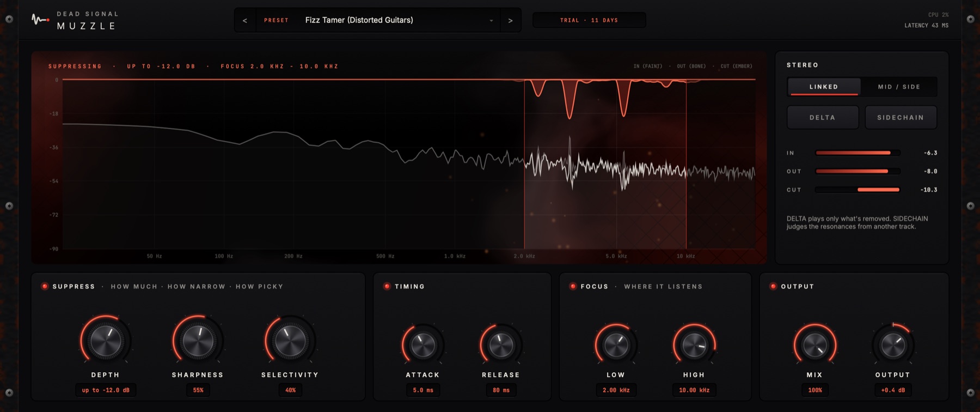Click the -6.3 input level readout
The image size is (980, 412).
click(x=930, y=153)
